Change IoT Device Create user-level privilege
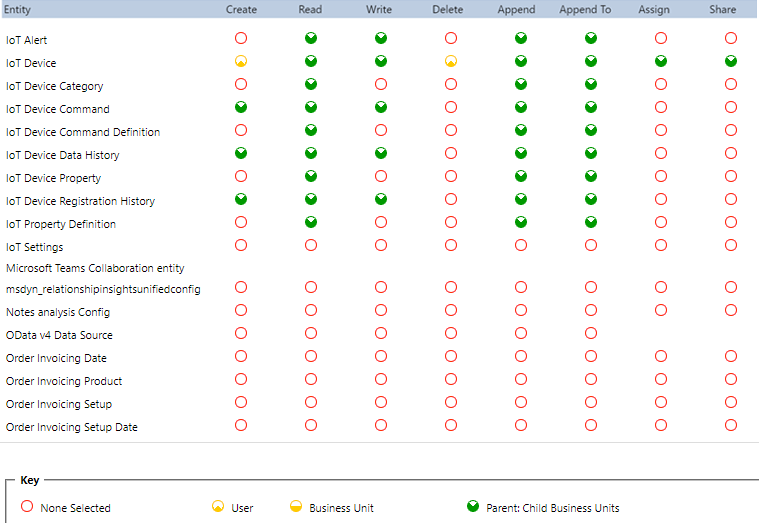Screen dimensions: 759x523 pyautogui.click(x=241, y=61)
